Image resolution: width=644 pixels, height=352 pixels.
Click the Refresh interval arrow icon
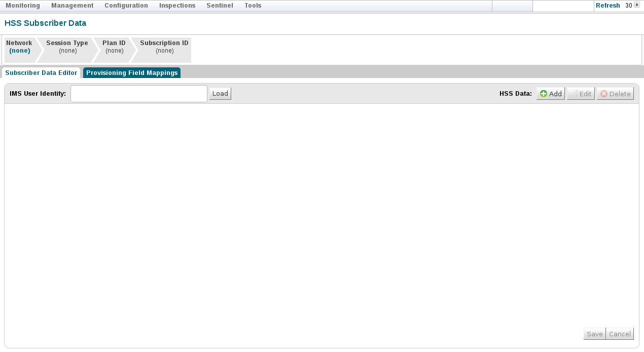637,5
